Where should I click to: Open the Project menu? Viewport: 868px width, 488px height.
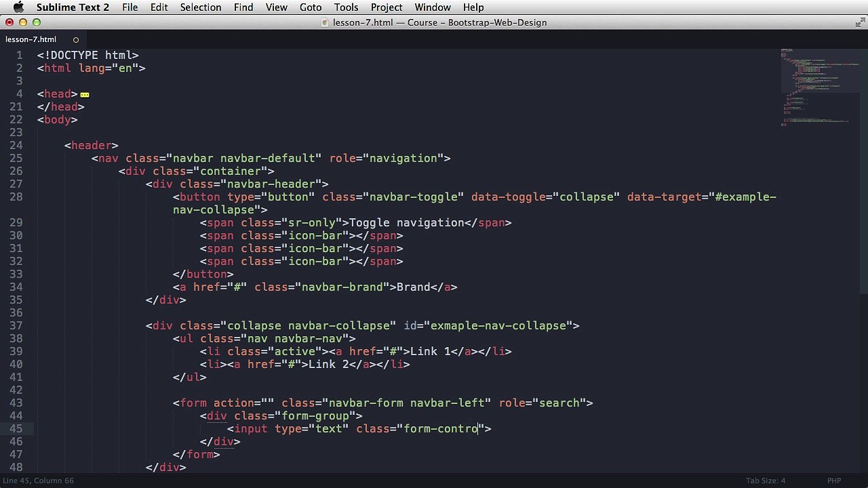coord(387,7)
